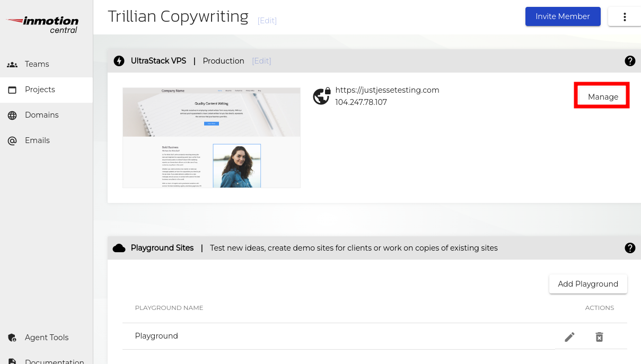Viewport: 641px width, 364px height.
Task: Click the Invite Member button
Action: tap(563, 16)
